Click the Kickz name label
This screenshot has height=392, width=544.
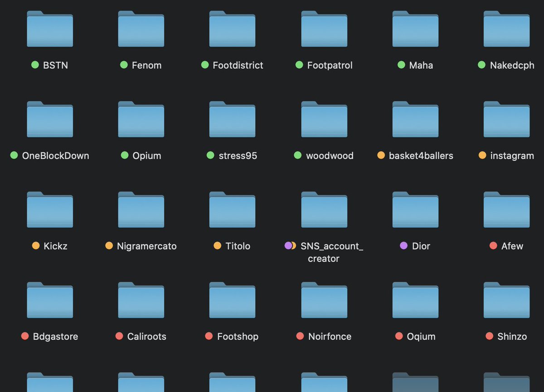tap(55, 246)
